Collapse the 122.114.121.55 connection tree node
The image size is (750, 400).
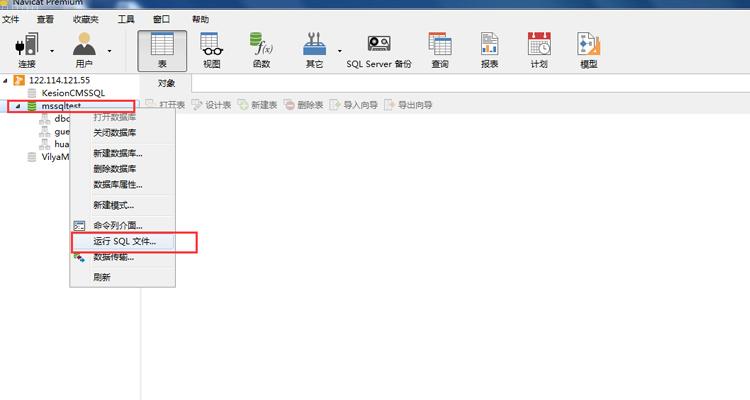(5, 80)
